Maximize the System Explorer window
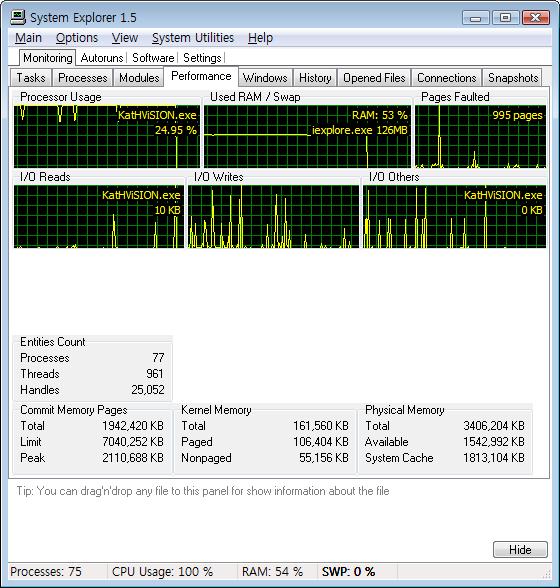Viewport: 560px width, 588px height. click(505, 18)
